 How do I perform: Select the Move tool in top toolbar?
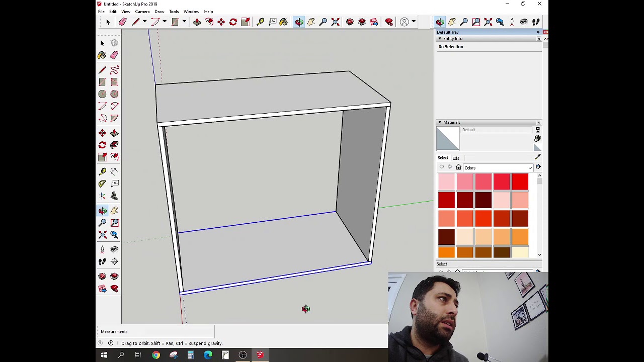221,22
